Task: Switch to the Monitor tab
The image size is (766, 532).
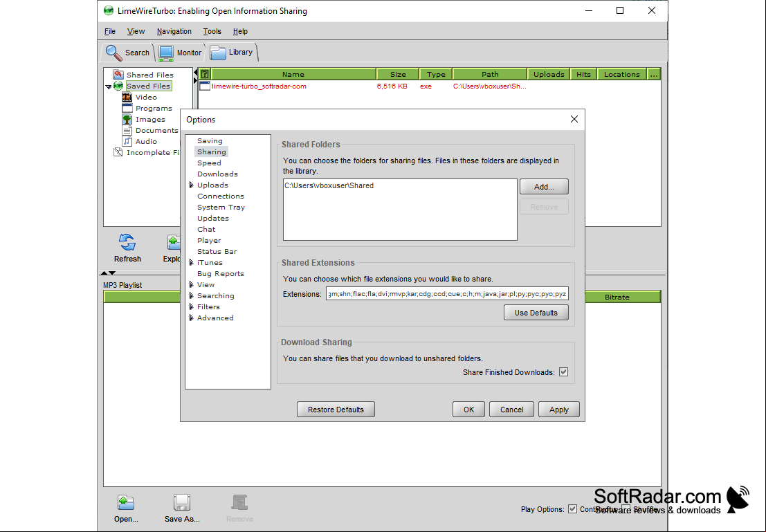Action: tap(180, 53)
